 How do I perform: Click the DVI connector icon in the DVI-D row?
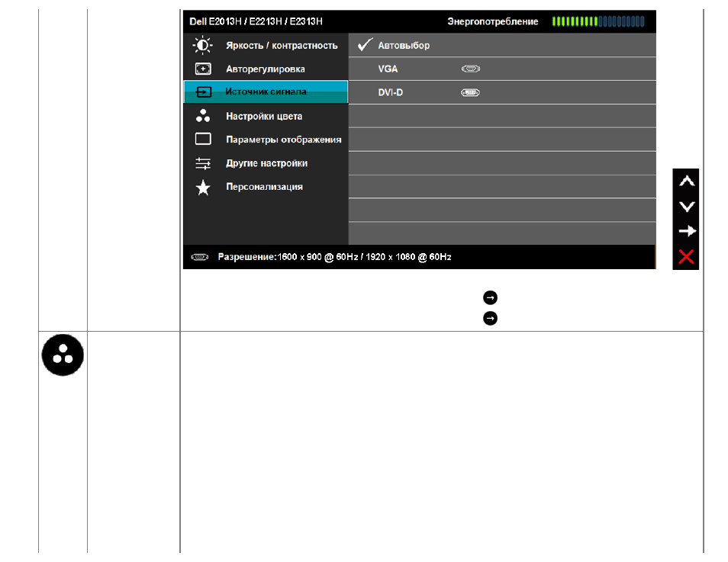(470, 92)
